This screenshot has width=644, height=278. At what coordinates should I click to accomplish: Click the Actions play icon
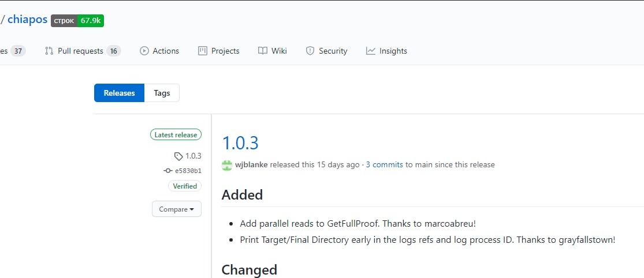click(x=144, y=51)
